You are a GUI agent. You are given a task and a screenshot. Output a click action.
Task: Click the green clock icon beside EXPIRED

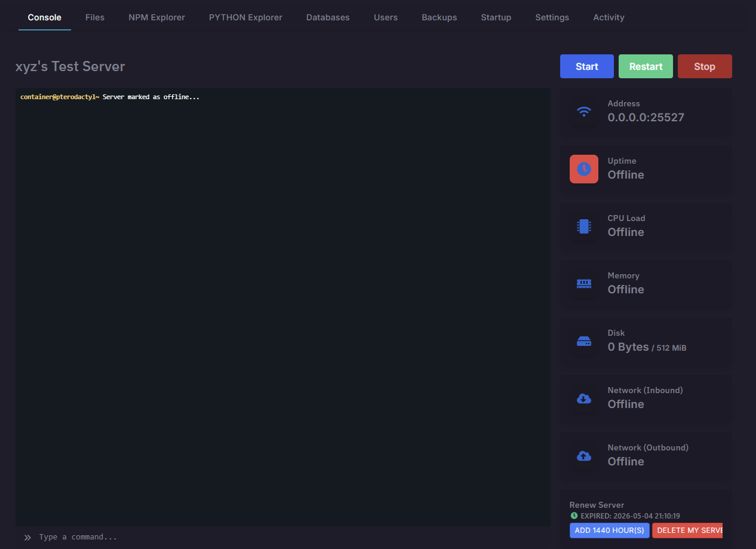(574, 516)
